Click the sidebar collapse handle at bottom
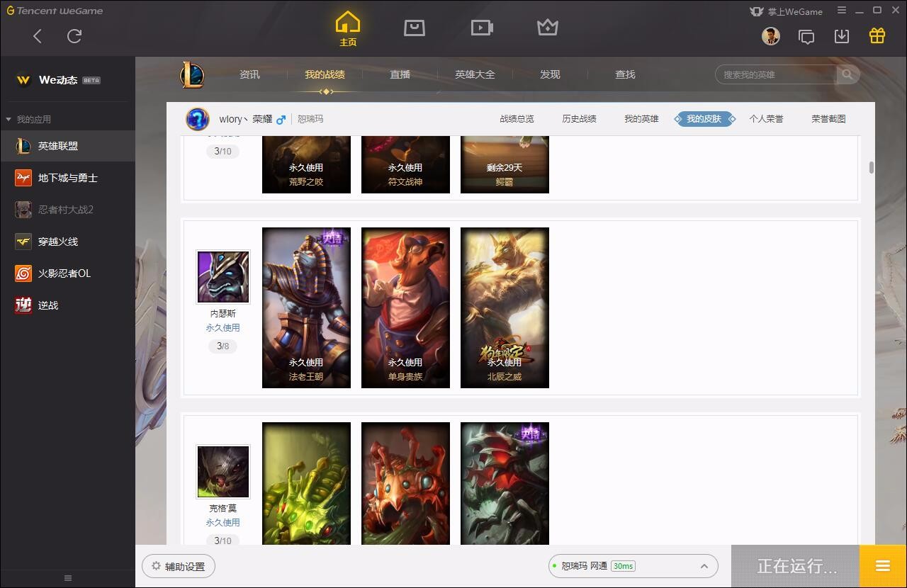 (68, 578)
